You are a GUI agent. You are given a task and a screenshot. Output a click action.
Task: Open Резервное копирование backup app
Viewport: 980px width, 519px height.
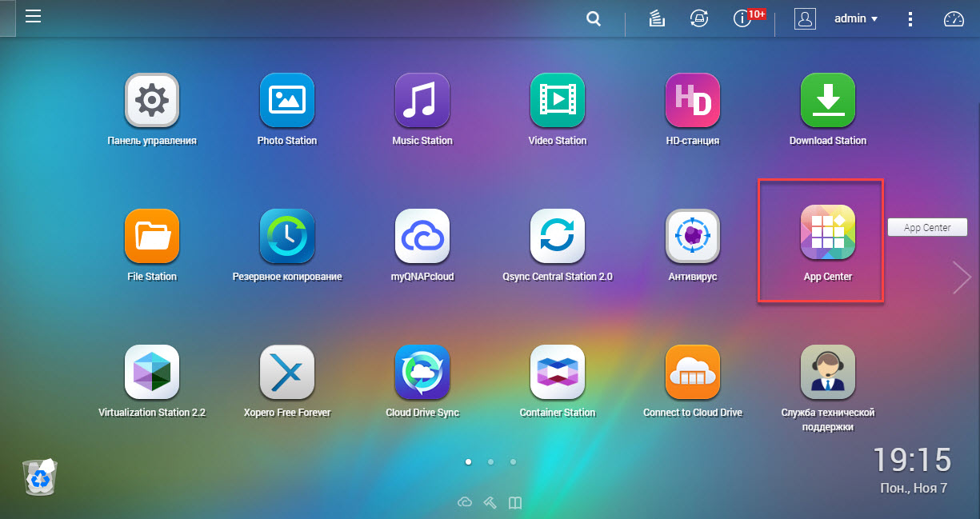287,237
